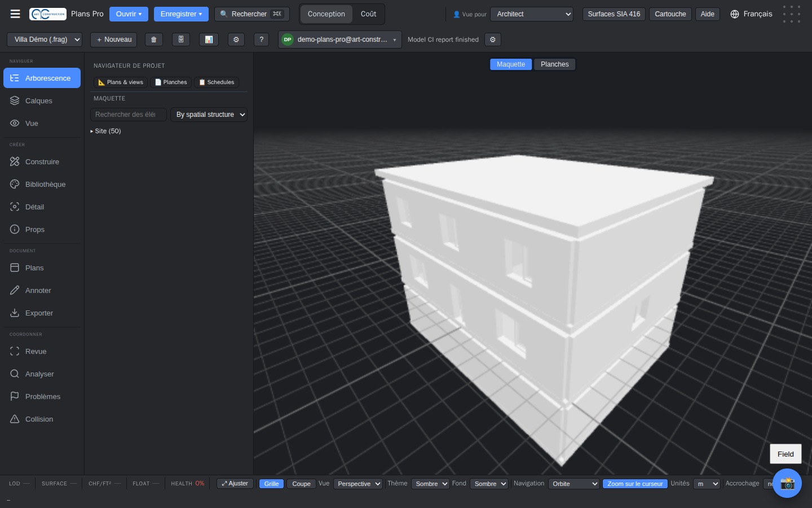This screenshot has width=812, height=508.
Task: Open the Détail panel
Action: pos(42,207)
